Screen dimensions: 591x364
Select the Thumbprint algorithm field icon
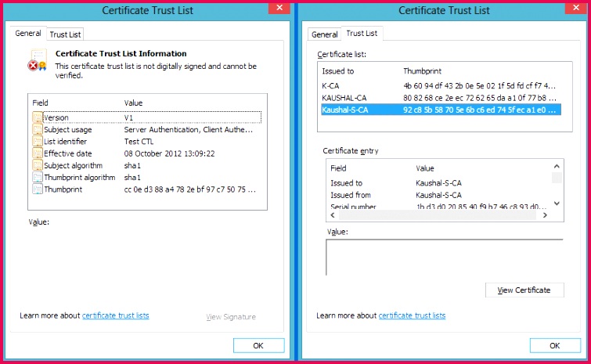point(38,178)
